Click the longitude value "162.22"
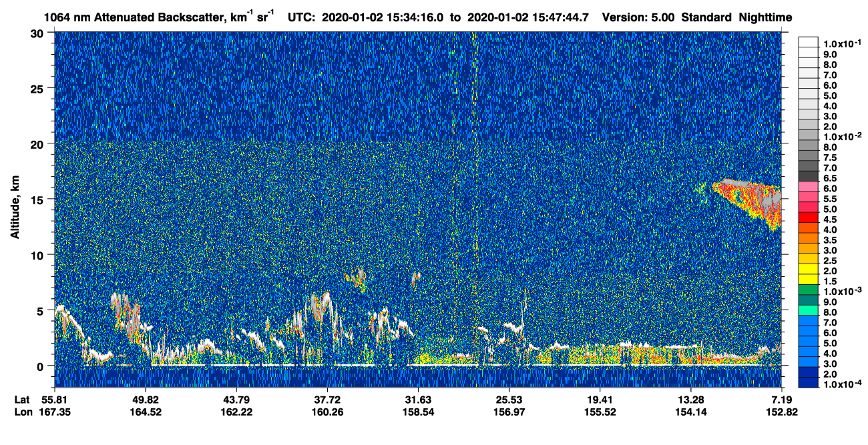The width and height of the screenshot is (868, 445). pyautogui.click(x=236, y=412)
